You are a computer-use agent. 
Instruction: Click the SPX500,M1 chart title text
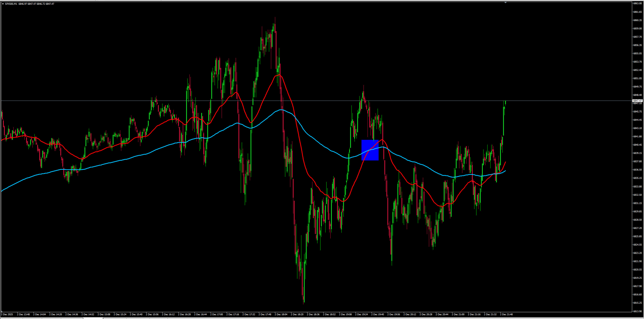(11, 4)
